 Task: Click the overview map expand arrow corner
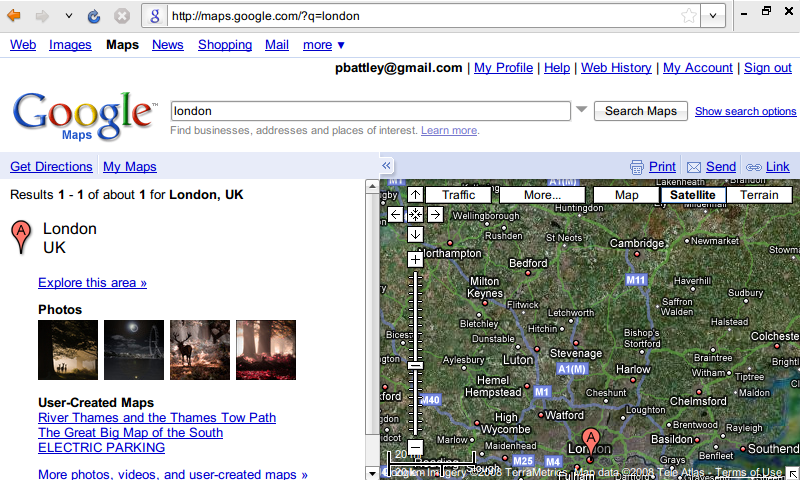pyautogui.click(x=792, y=473)
